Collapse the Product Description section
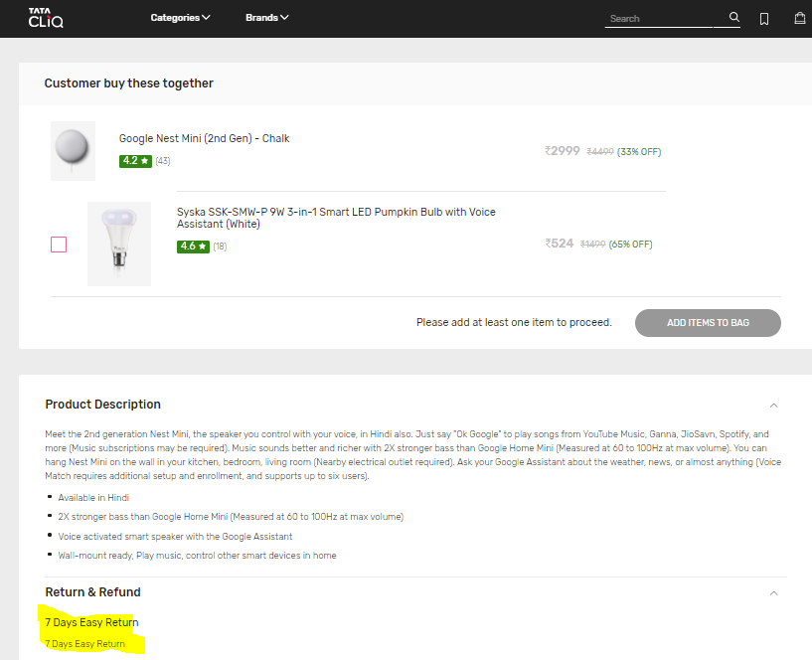This screenshot has height=660, width=812. (x=773, y=406)
